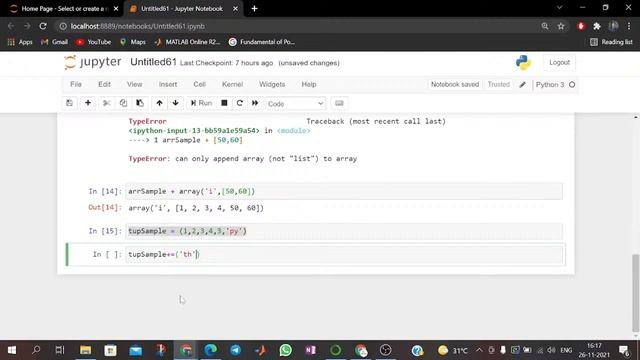Move selected cell down arrow

(176, 103)
